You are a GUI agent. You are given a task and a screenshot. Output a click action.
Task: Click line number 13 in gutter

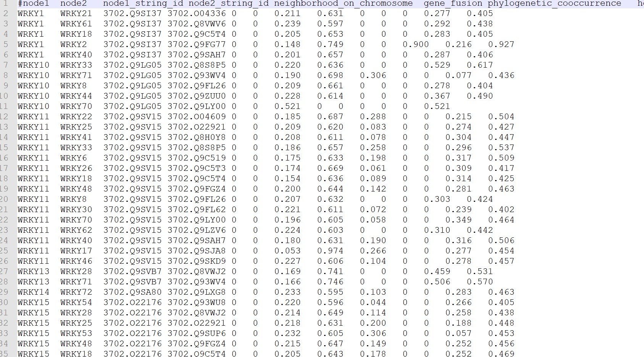(x=4, y=127)
